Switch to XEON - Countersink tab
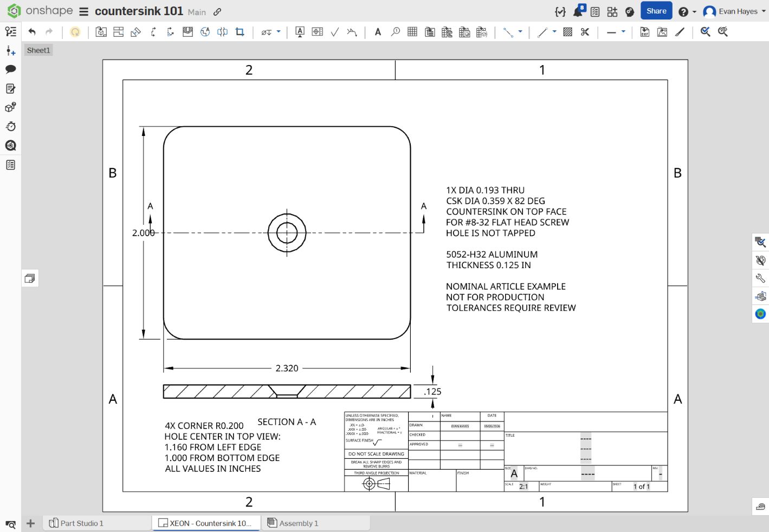 (206, 523)
